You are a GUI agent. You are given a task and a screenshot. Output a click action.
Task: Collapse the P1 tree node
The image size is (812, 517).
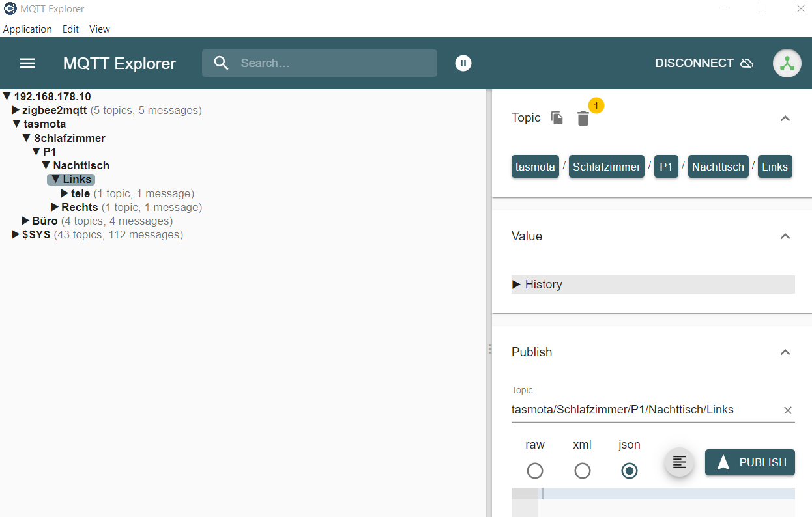(36, 152)
